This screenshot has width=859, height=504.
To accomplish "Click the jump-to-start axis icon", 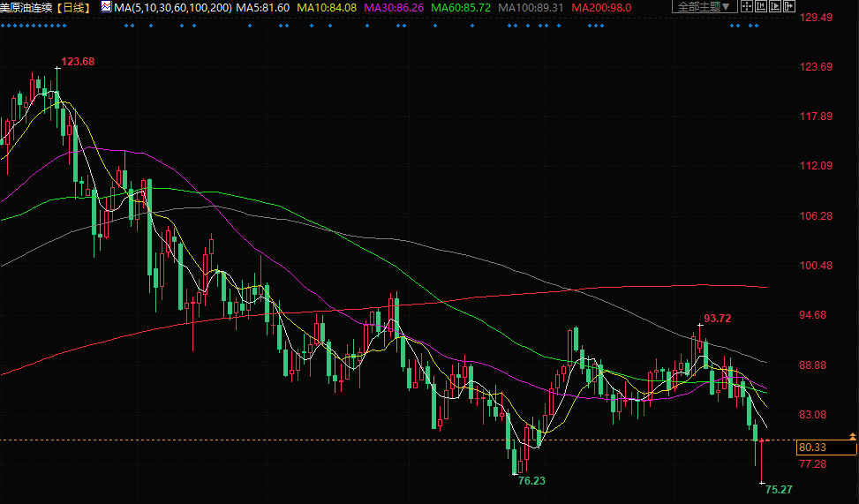I will point(761,6).
